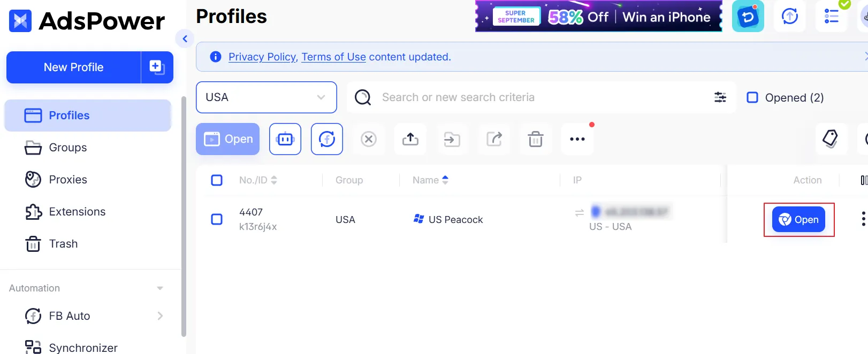This screenshot has height=354, width=868.
Task: Open Groups in the sidebar
Action: [x=88, y=148]
